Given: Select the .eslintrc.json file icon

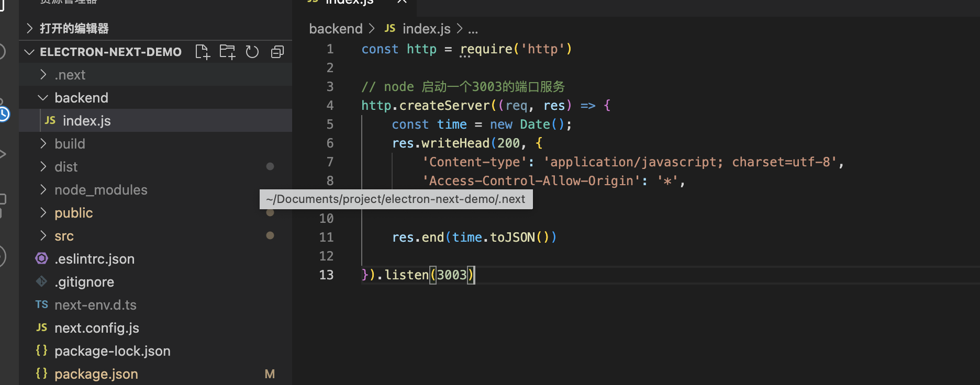Looking at the screenshot, I should [x=42, y=258].
